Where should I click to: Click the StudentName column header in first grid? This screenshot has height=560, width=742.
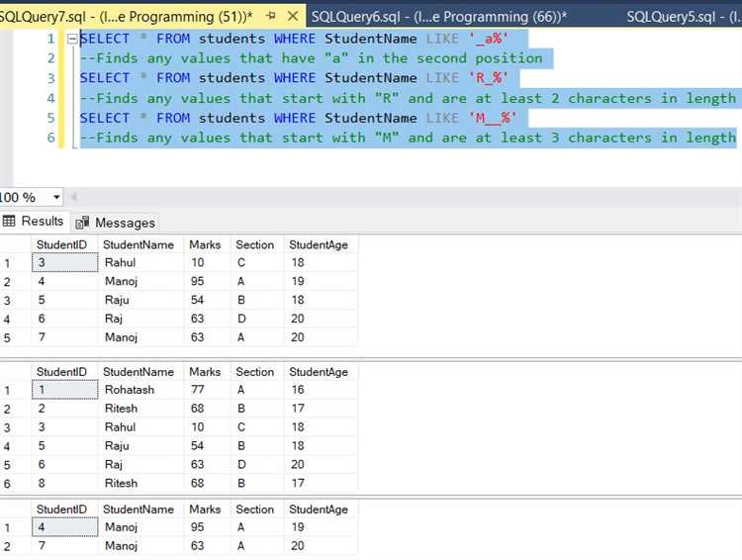(x=138, y=244)
